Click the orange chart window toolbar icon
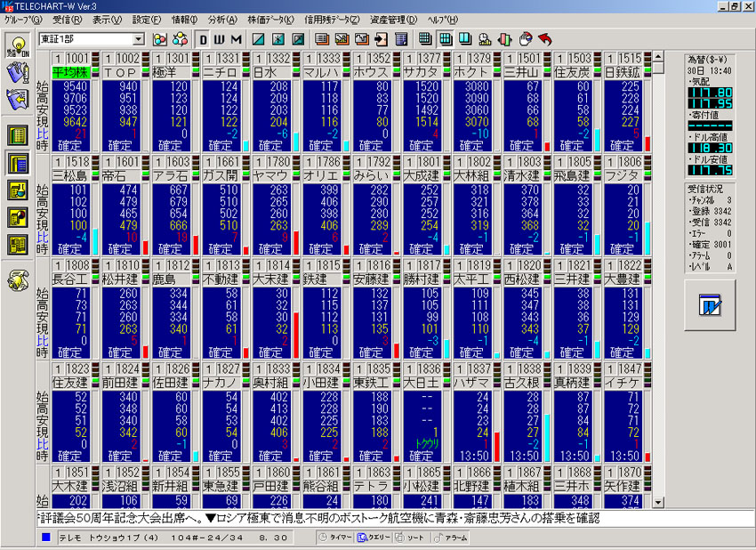Viewport: 756px width, 550px height. (x=342, y=39)
